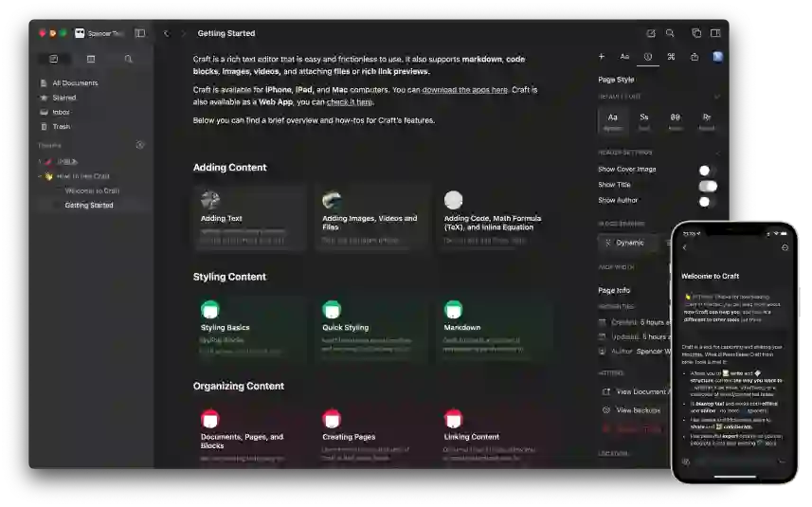Toggle Show Author

pos(708,202)
